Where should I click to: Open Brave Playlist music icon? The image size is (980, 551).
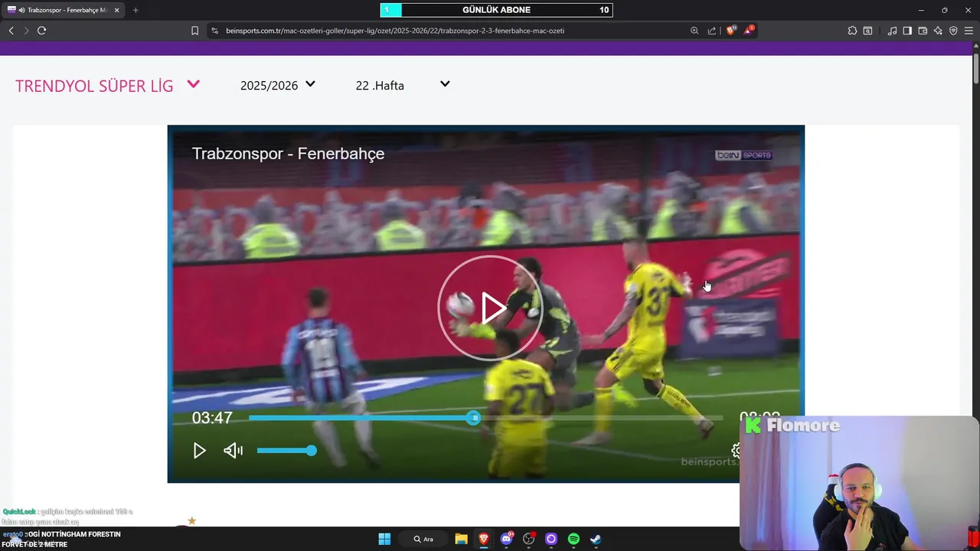(x=892, y=31)
